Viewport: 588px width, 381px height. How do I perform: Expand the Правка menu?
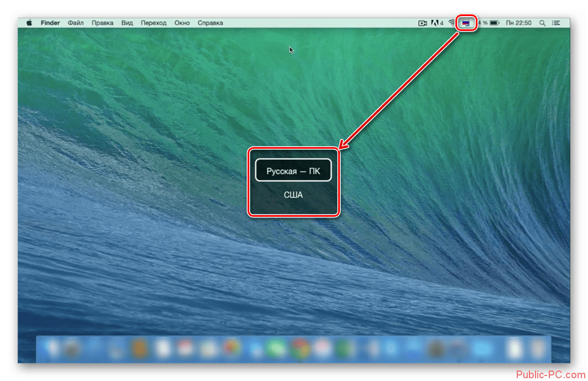click(102, 23)
